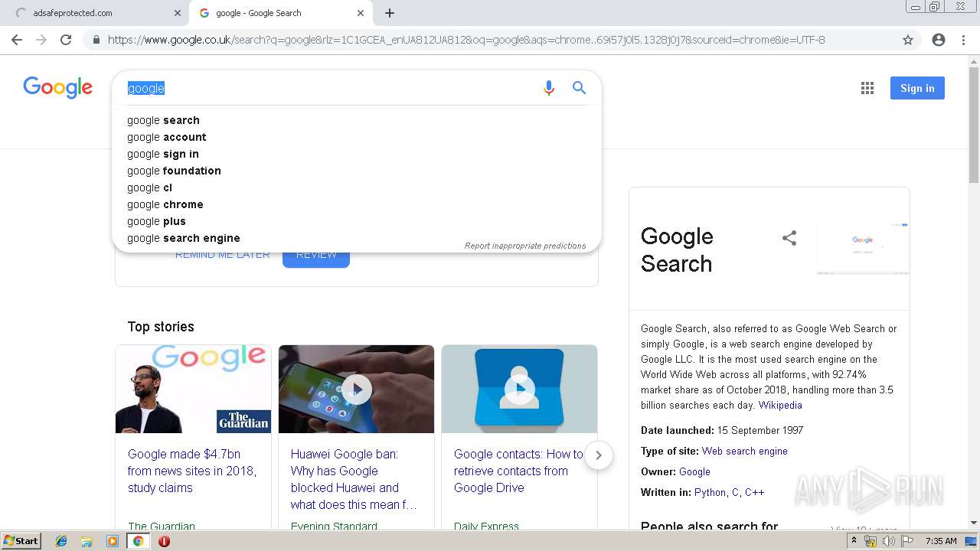Open 'Huawei Google ban' story headline
The image size is (980, 551).
click(354, 479)
